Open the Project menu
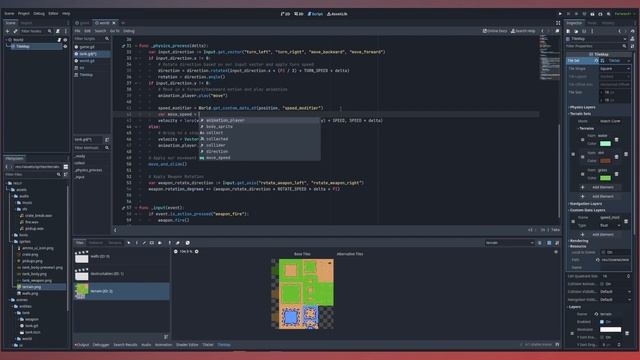 pyautogui.click(x=24, y=13)
